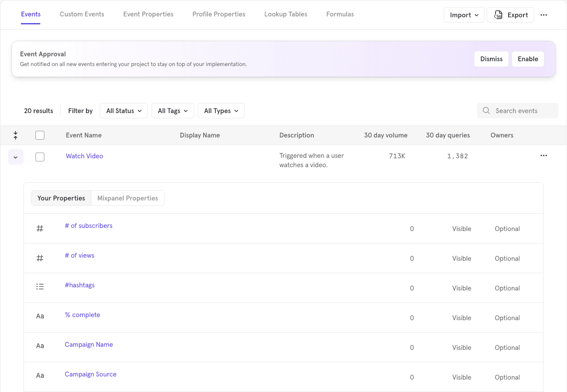This screenshot has height=392, width=567.
Task: Enable Event Approval notifications
Action: coord(528,59)
